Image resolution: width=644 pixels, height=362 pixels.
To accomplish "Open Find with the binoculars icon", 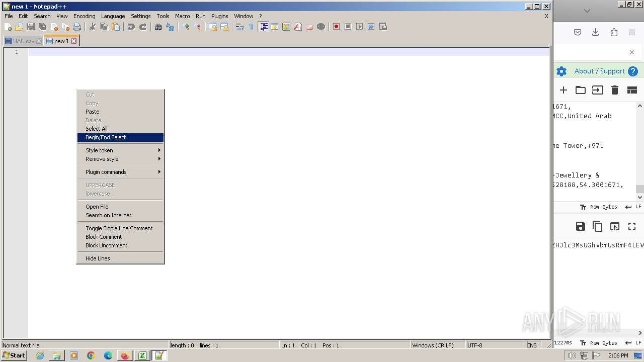I will (x=158, y=27).
